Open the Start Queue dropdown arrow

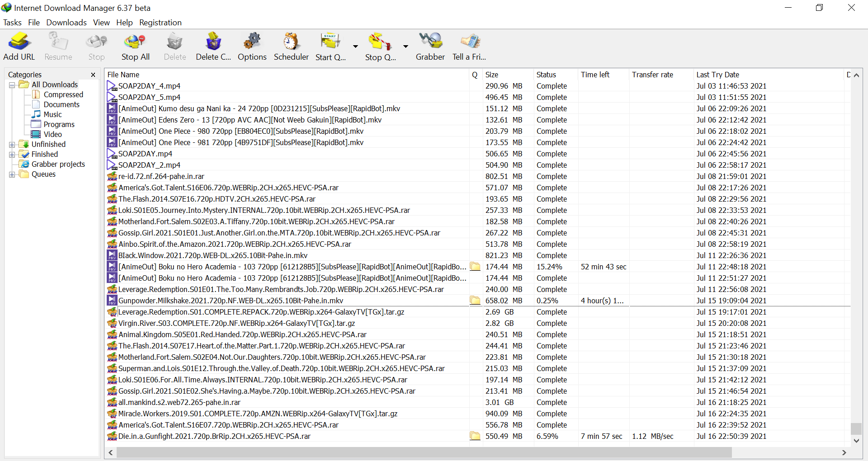pos(355,46)
